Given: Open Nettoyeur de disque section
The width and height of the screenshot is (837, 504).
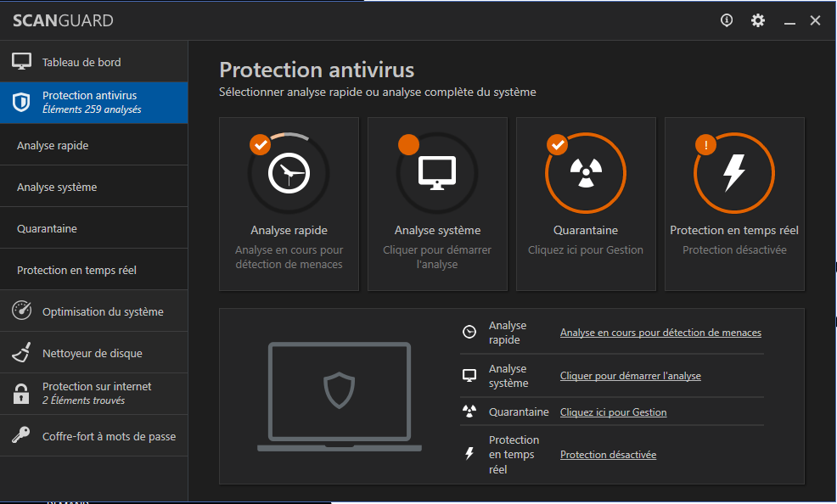Looking at the screenshot, I should (x=94, y=353).
